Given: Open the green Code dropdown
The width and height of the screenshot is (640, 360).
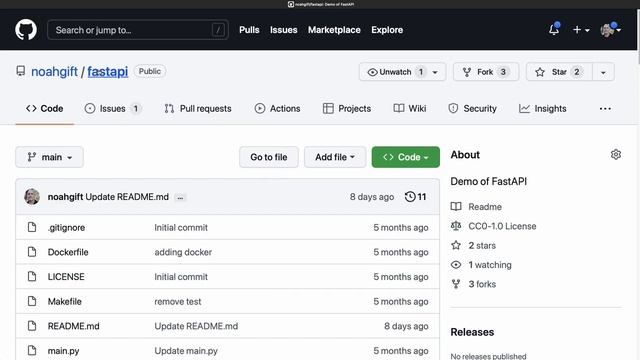Looking at the screenshot, I should [406, 157].
